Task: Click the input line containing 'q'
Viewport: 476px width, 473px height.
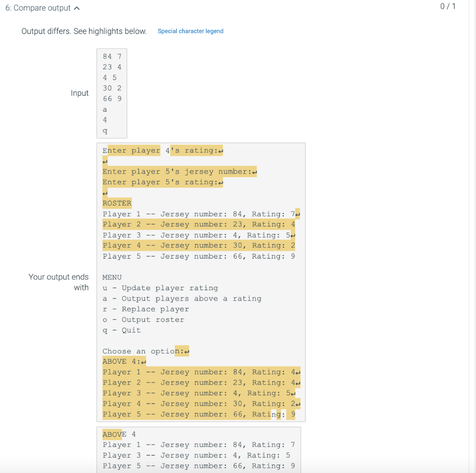Action: pos(105,131)
